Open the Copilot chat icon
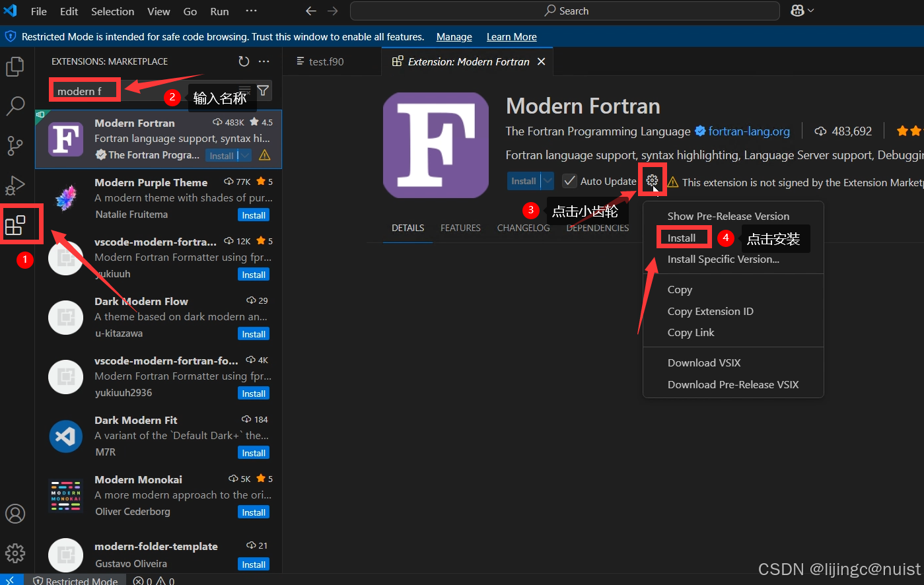 coord(797,11)
